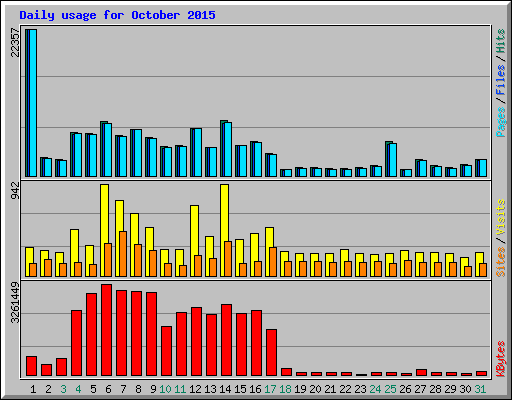This screenshot has width=512, height=400.
Task: Click day 25 on the x-axis
Action: tap(390, 389)
